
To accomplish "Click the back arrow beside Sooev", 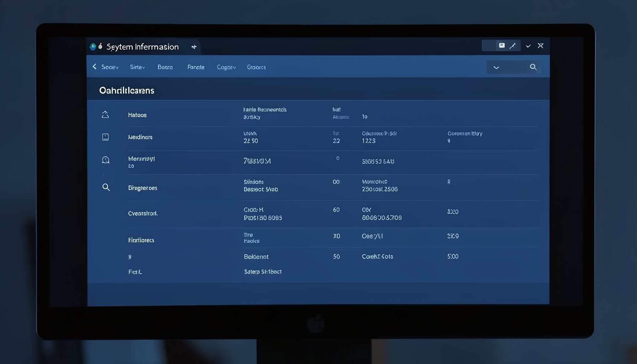I will click(95, 66).
